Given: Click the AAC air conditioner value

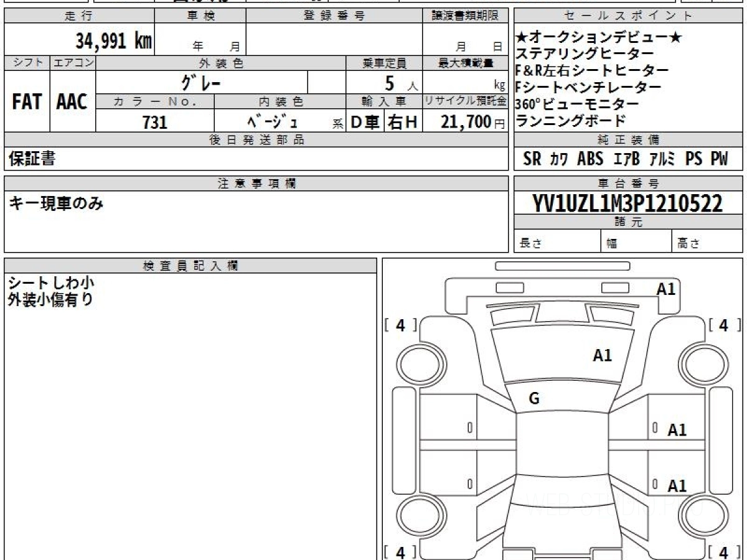Looking at the screenshot, I should (x=73, y=102).
